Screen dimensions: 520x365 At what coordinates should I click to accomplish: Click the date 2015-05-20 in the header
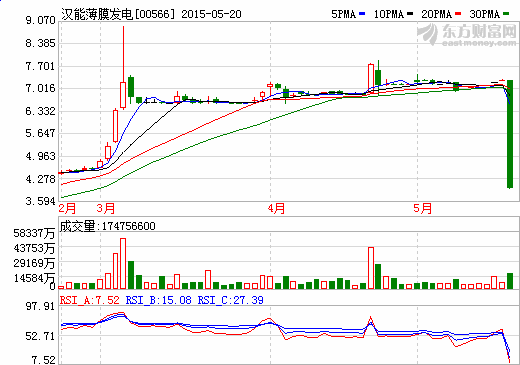coord(211,14)
